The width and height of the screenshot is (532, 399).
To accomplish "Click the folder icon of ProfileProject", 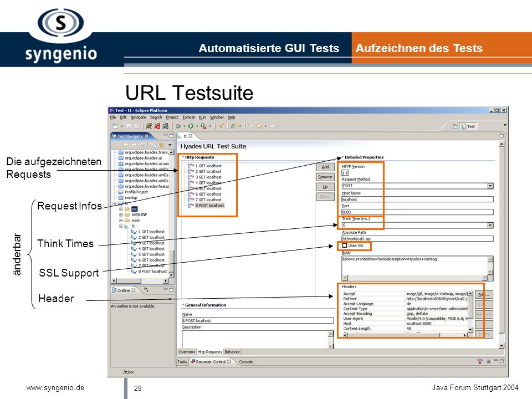I will 120,192.
